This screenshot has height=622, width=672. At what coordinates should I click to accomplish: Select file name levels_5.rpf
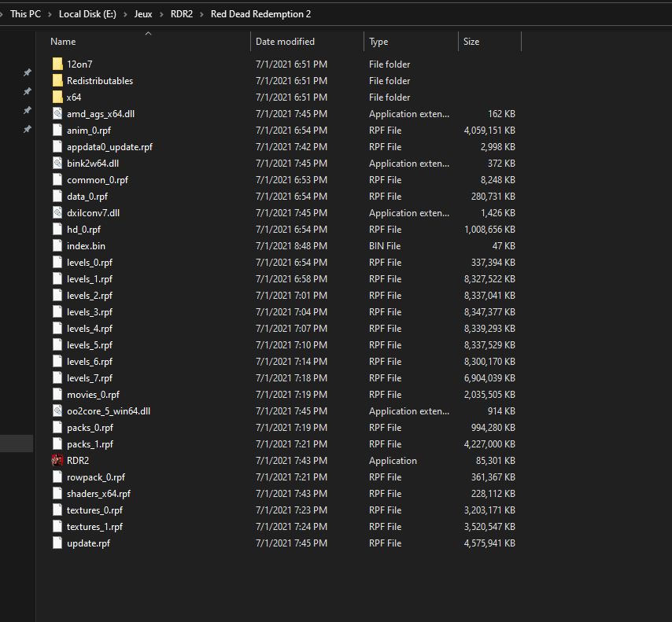point(90,345)
